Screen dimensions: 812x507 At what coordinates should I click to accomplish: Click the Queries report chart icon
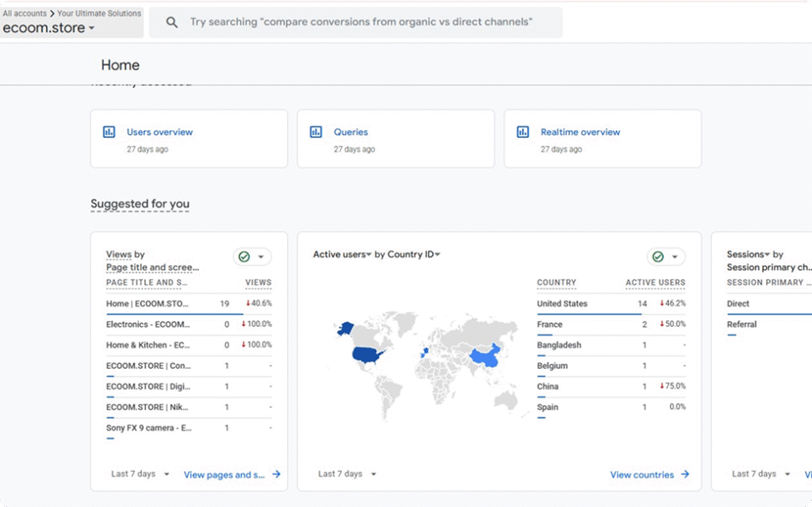coord(316,132)
